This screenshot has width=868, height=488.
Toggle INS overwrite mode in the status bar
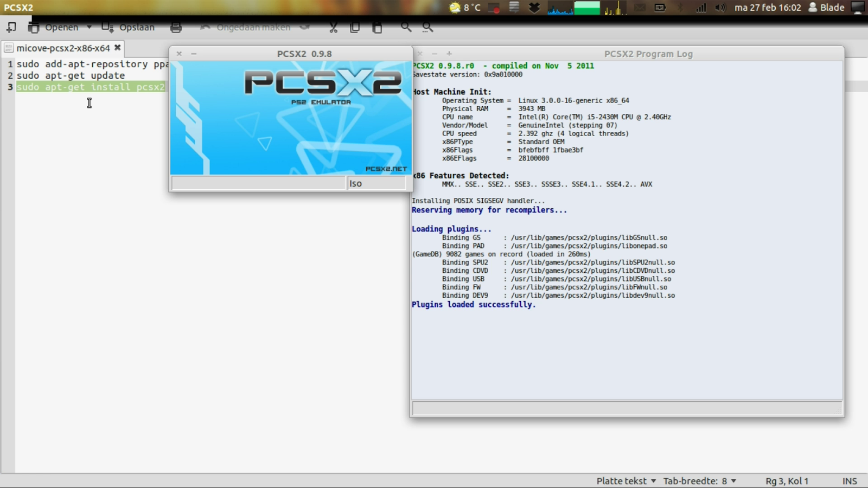[849, 480]
